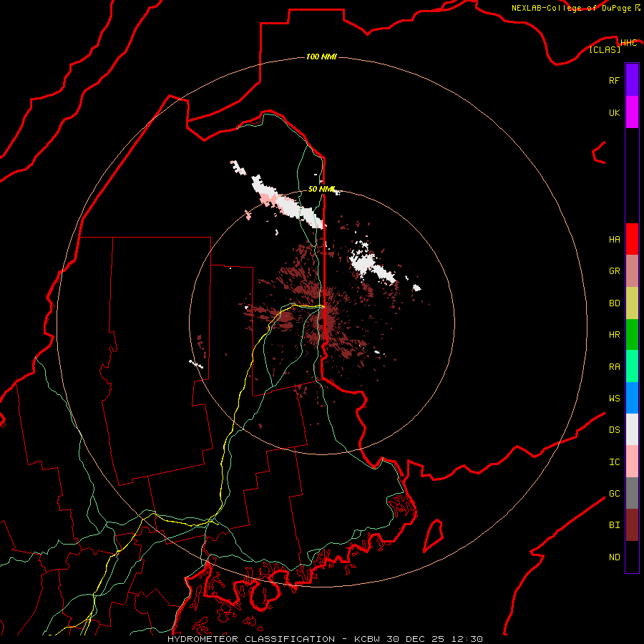
Task: Click the HR legend label
Action: pyautogui.click(x=614, y=335)
